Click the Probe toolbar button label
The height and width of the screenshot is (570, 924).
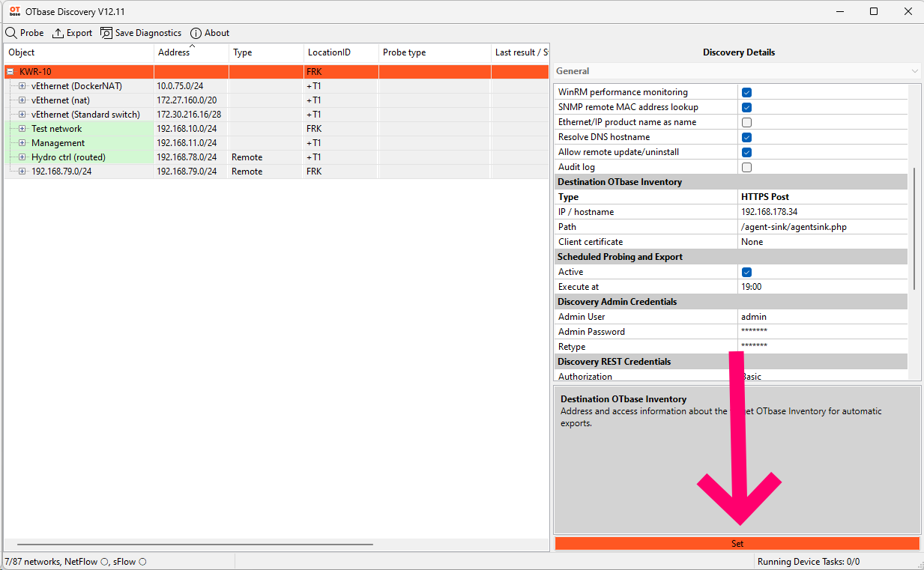tap(32, 33)
